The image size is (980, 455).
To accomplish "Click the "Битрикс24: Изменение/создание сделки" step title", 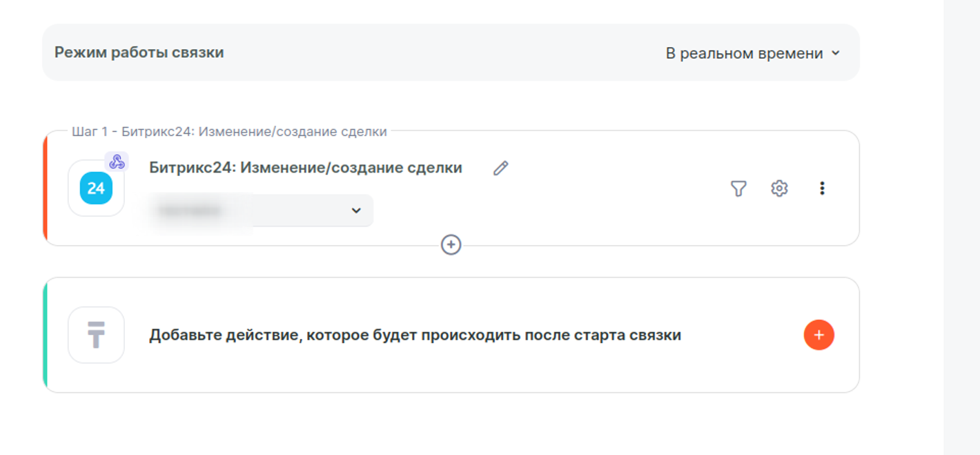I will coord(306,168).
